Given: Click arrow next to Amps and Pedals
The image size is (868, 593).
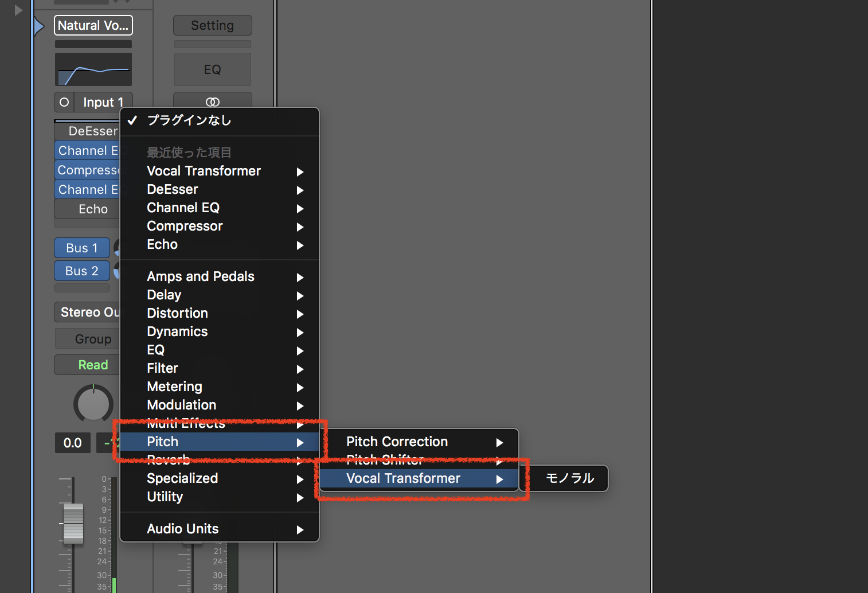Looking at the screenshot, I should point(300,278).
